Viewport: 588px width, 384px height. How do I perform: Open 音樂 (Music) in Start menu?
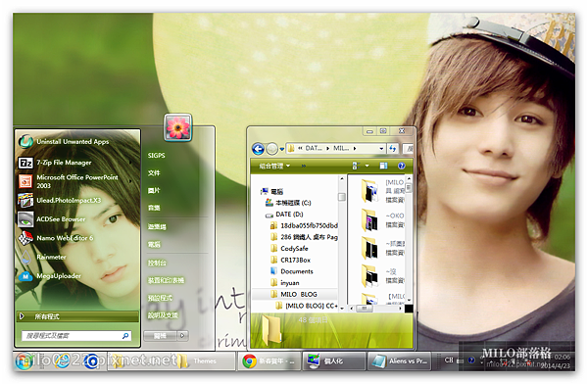(154, 208)
